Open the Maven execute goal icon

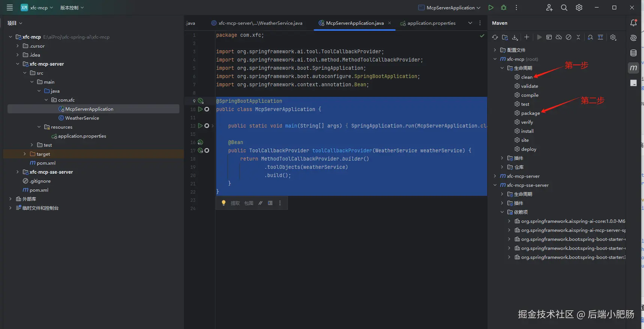tap(549, 37)
